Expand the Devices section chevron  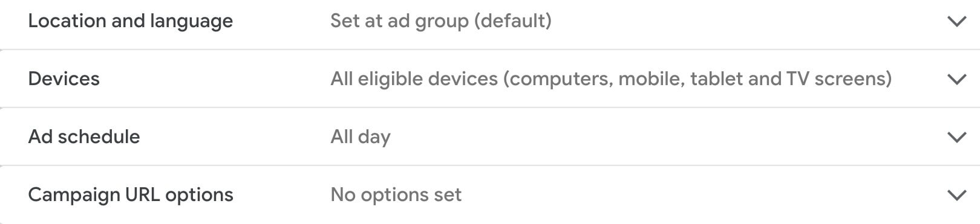coord(956,80)
